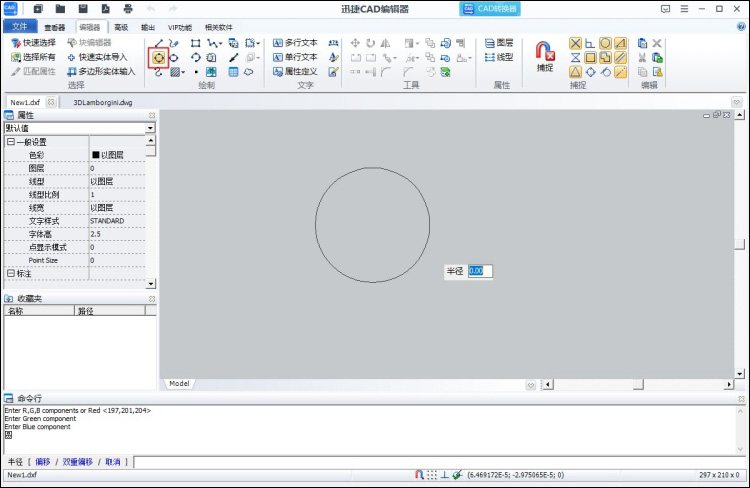Click the CAD转换器 button in the title bar
The height and width of the screenshot is (488, 750).
(x=490, y=9)
